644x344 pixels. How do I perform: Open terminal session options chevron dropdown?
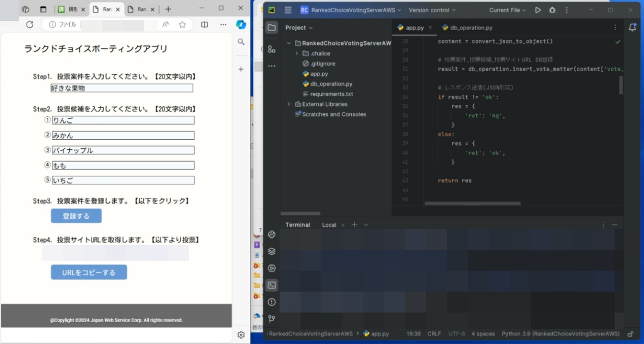[x=366, y=225]
